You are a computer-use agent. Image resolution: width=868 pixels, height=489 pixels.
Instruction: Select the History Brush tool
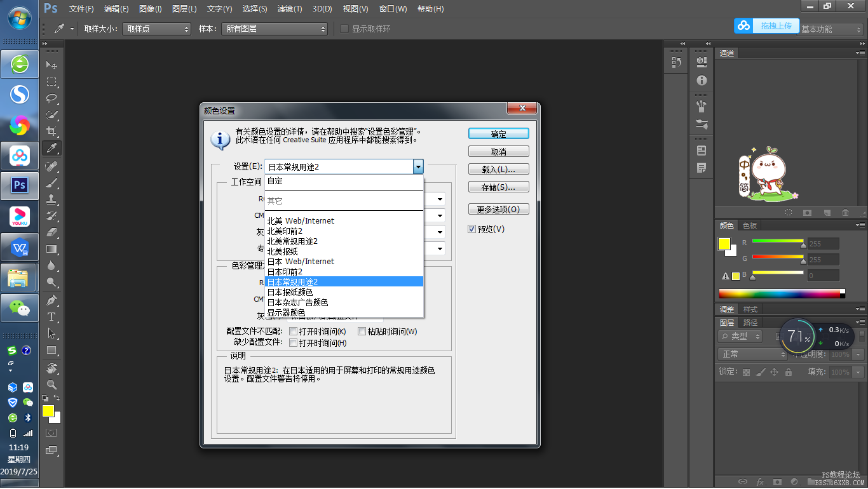click(51, 216)
